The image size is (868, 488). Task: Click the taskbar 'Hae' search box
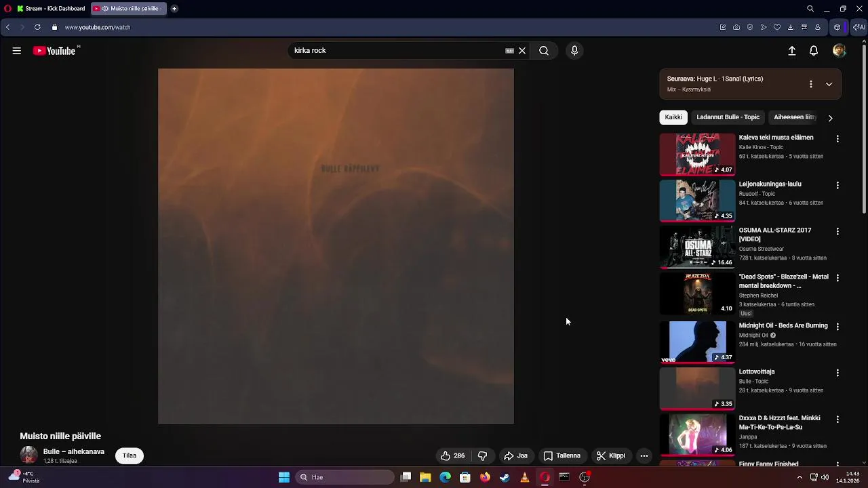(x=346, y=477)
